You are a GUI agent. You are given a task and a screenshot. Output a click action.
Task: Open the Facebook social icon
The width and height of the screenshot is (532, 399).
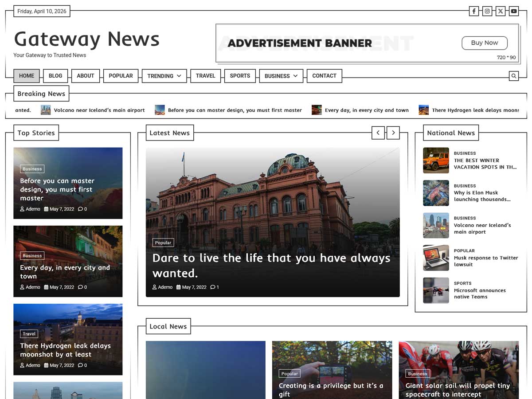point(474,11)
